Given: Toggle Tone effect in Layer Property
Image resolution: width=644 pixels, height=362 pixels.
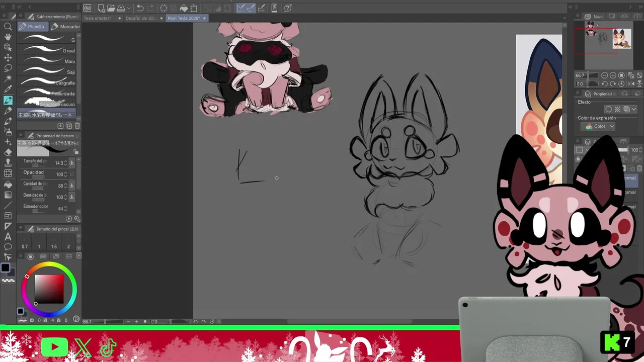Looking at the screenshot, I should pos(617,109).
